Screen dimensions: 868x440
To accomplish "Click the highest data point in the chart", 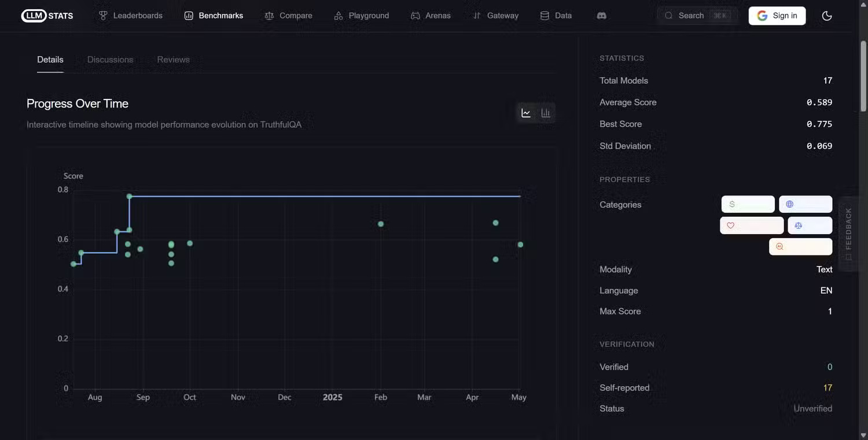I will 129,196.
